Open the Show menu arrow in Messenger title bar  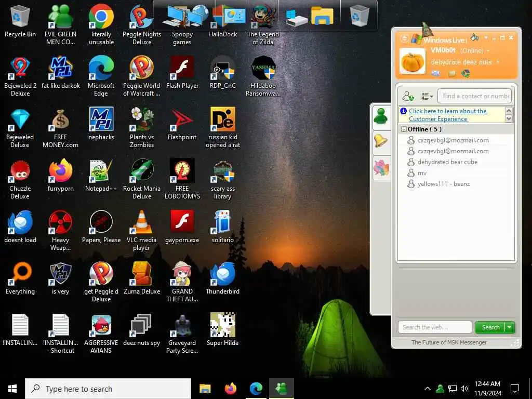pos(486,37)
